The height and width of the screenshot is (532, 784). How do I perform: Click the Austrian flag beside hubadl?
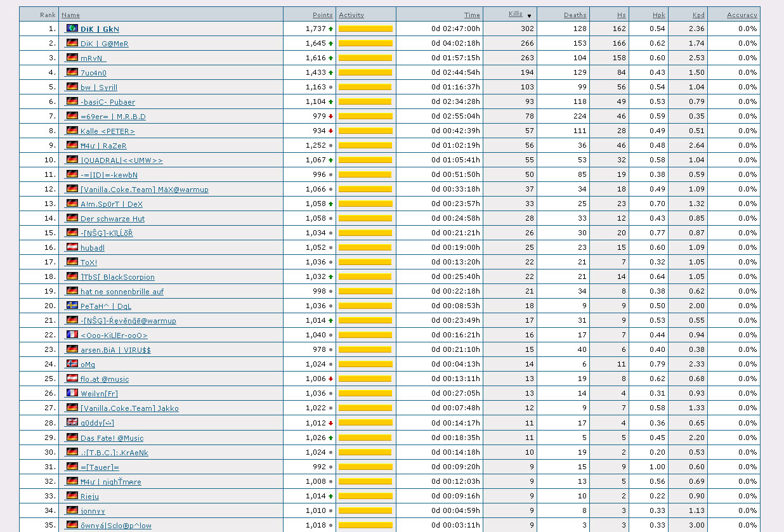click(72, 247)
